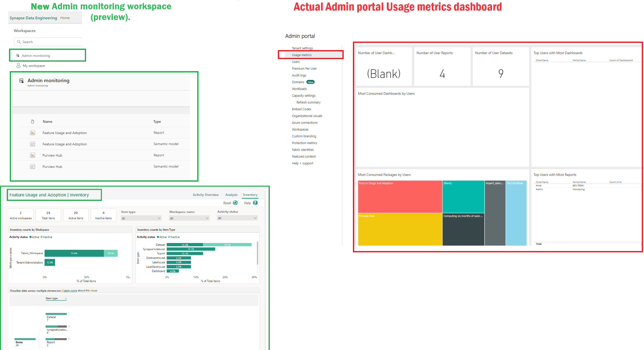Click the Help question mark icon
This screenshot has width=644, height=350.
[x=255, y=203]
